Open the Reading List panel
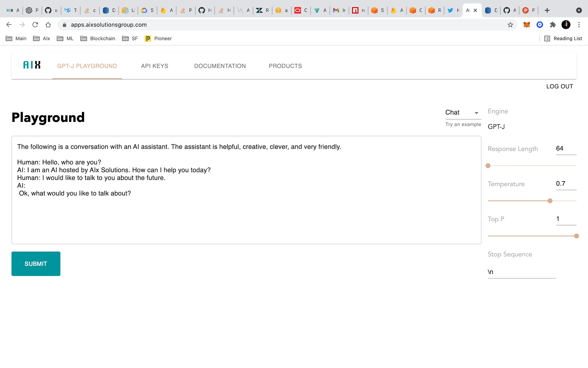Viewport: 588px width, 368px height. [x=563, y=38]
